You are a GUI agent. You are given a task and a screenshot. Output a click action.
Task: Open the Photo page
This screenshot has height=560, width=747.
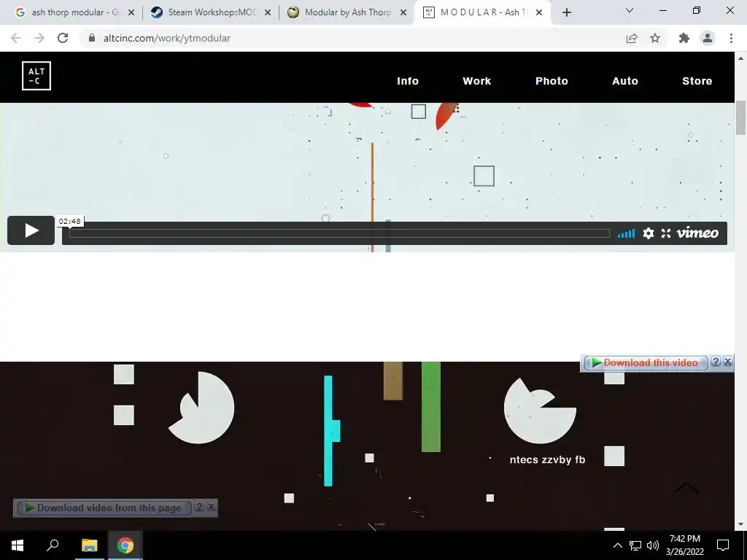(x=551, y=81)
